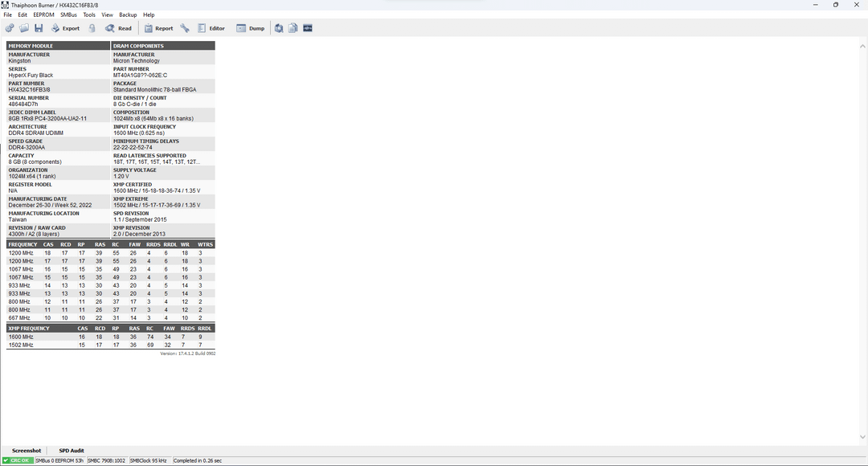The width and height of the screenshot is (868, 466).
Task: Open the Backup menu
Action: 128,15
